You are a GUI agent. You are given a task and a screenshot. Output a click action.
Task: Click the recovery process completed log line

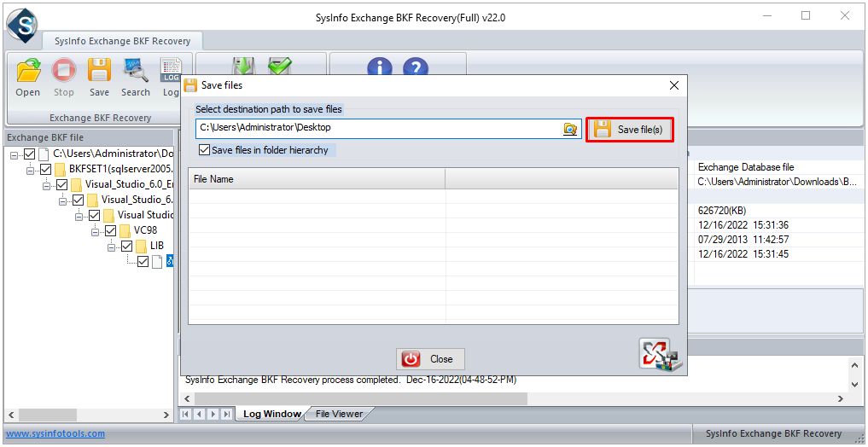click(351, 380)
